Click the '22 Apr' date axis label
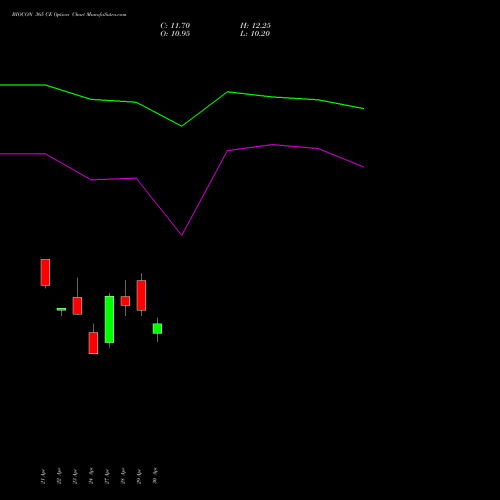The height and width of the screenshot is (500, 500). coord(59,476)
